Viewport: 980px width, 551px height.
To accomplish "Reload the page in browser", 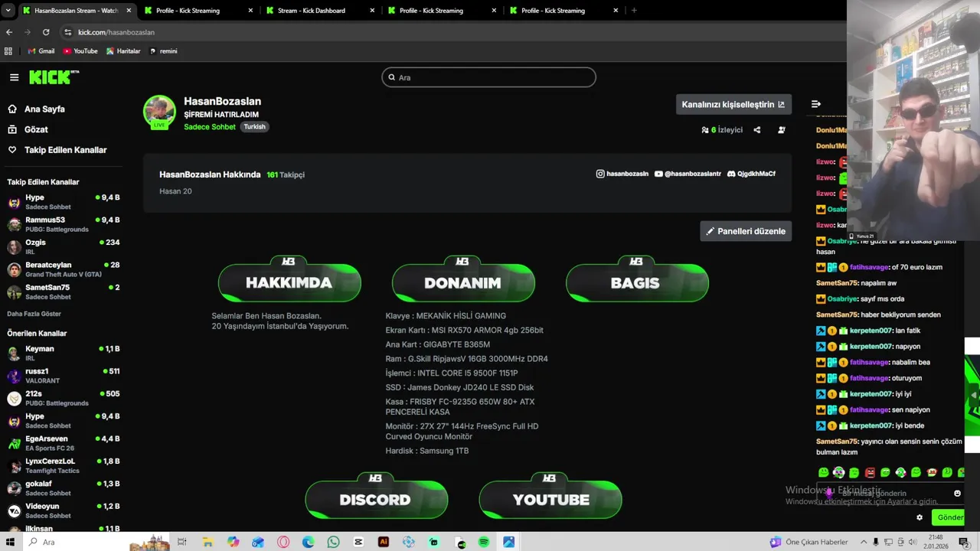I will [x=46, y=32].
